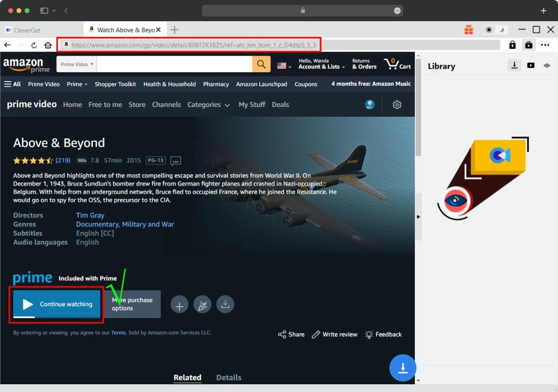Click the YouTube icon in the Library panel
The height and width of the screenshot is (392, 558).
[531, 66]
